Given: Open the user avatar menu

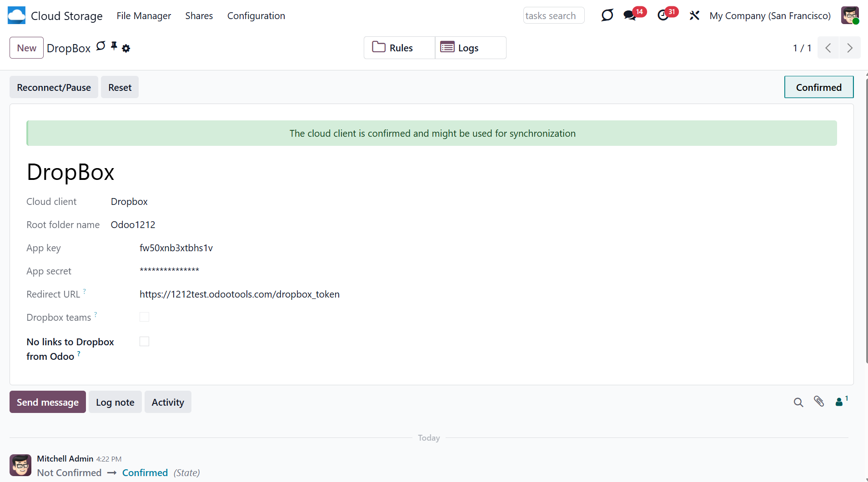Looking at the screenshot, I should (849, 15).
